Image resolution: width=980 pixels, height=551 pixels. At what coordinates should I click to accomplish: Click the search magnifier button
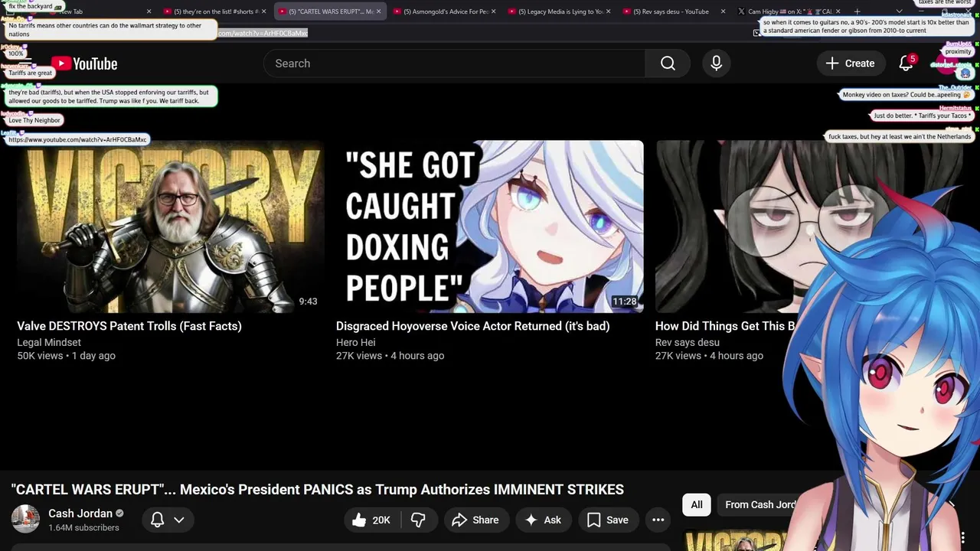(668, 64)
